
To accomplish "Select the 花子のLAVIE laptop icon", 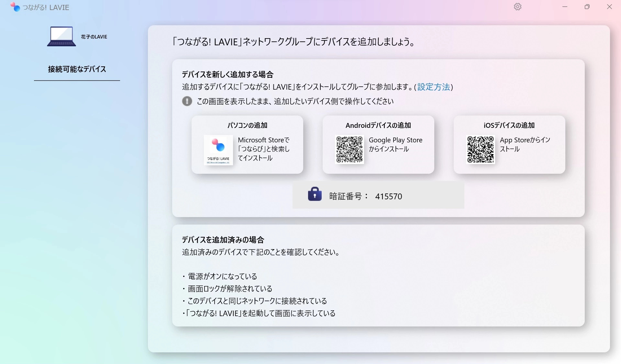I will point(61,37).
